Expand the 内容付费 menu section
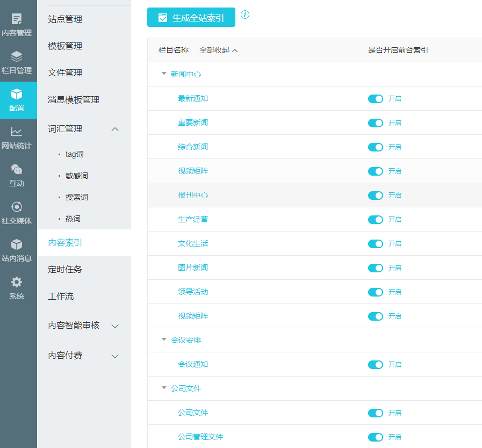 pyautogui.click(x=114, y=356)
